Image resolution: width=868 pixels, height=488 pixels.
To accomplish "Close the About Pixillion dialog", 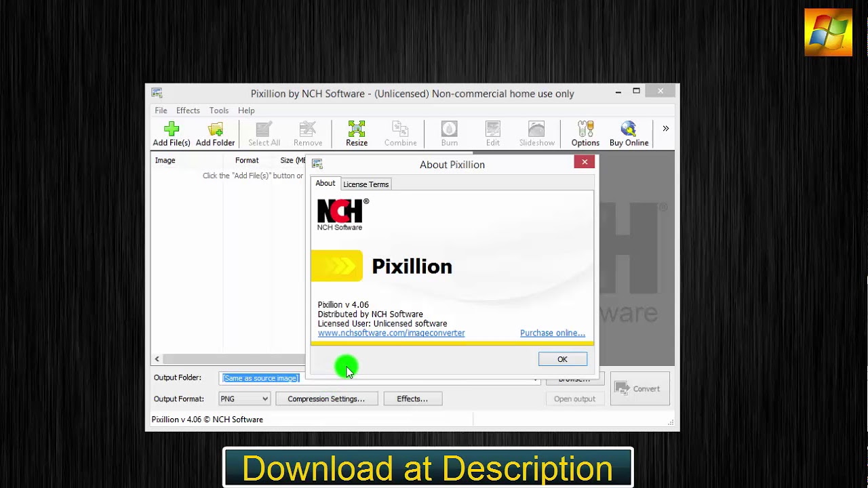I will (585, 161).
